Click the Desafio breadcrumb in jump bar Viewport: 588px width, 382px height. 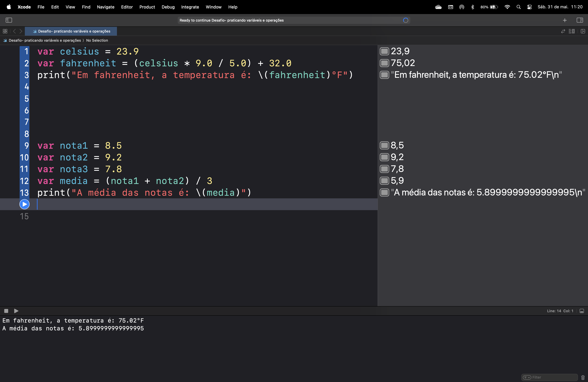tap(44, 40)
